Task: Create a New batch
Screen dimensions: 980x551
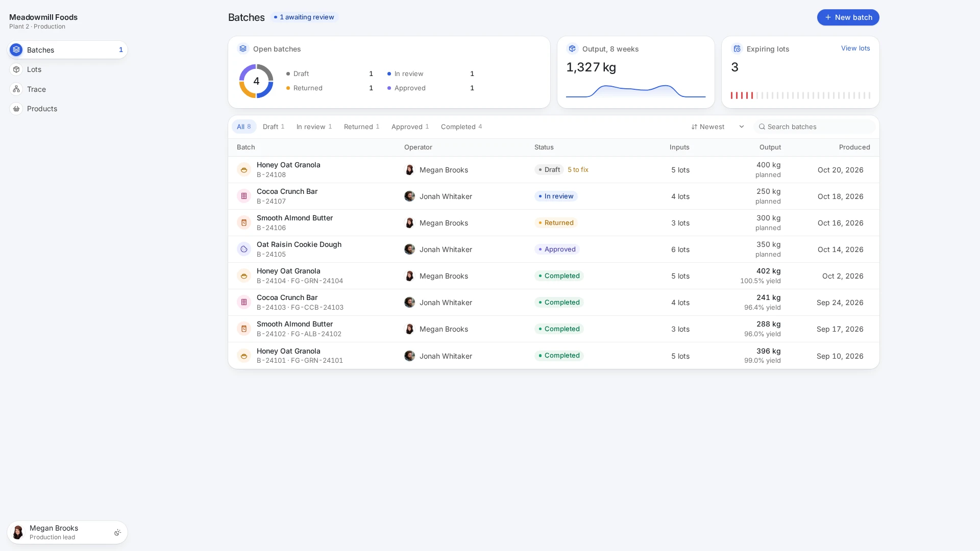Action: point(848,17)
